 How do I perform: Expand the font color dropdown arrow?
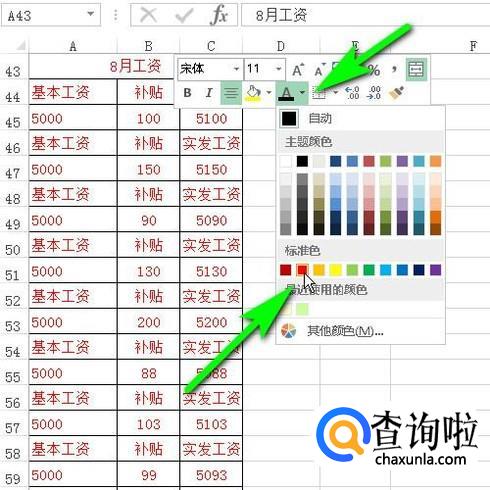point(302,93)
